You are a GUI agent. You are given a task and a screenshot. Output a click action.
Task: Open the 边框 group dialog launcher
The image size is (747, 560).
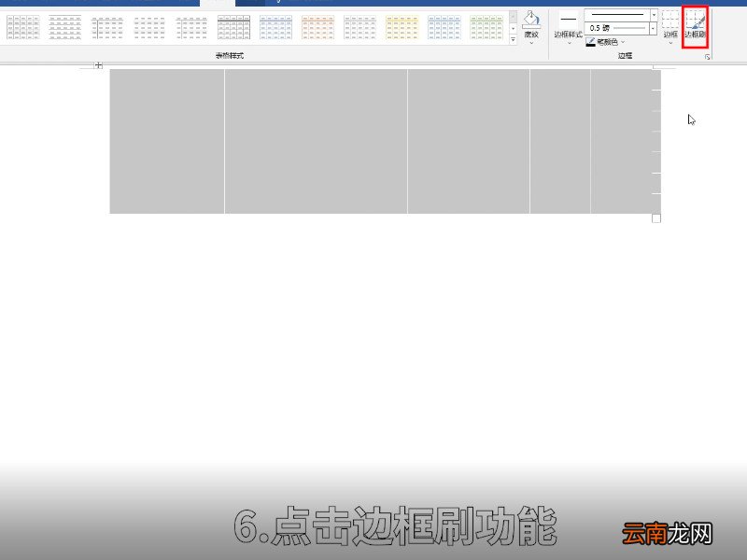(x=708, y=57)
